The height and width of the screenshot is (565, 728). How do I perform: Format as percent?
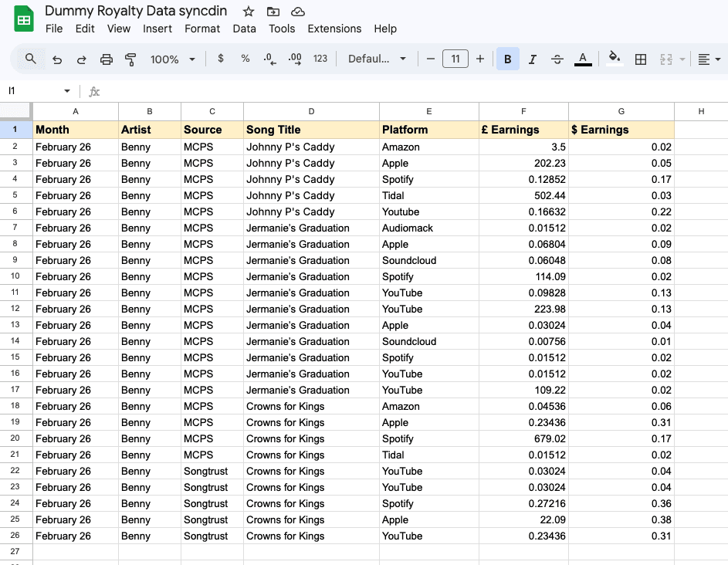pos(245,59)
